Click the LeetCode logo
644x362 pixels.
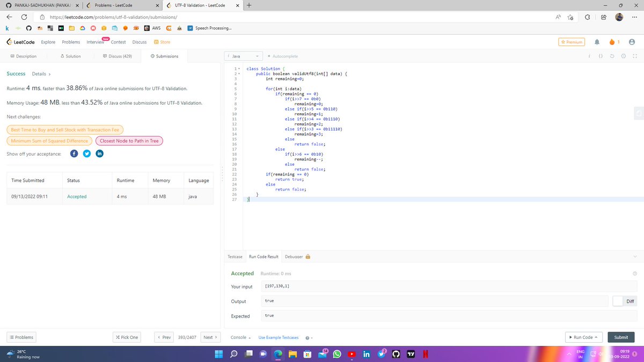[21, 42]
